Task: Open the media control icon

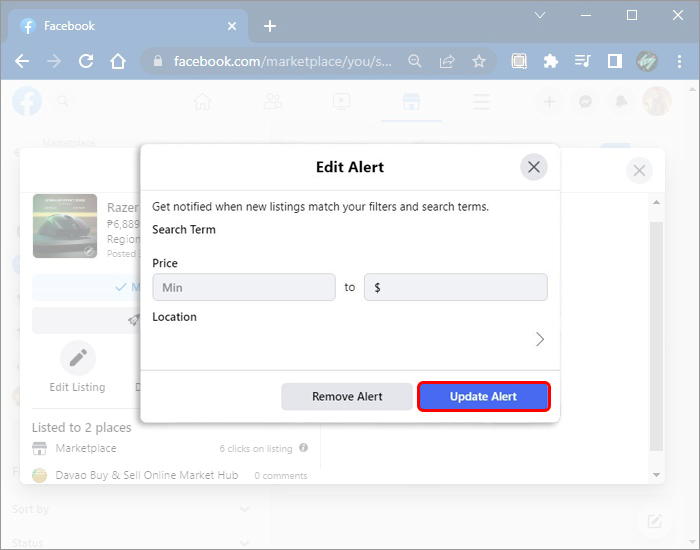Action: pos(583,61)
